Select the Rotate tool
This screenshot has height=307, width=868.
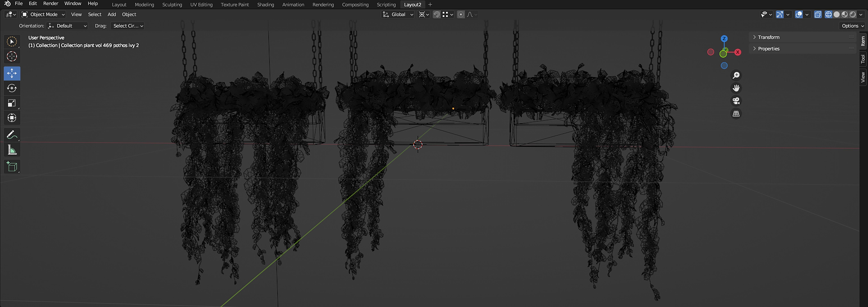point(12,88)
